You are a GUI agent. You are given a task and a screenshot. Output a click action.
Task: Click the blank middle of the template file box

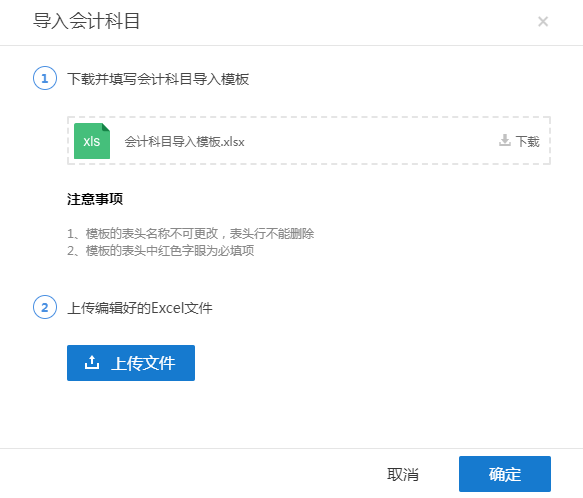point(372,141)
